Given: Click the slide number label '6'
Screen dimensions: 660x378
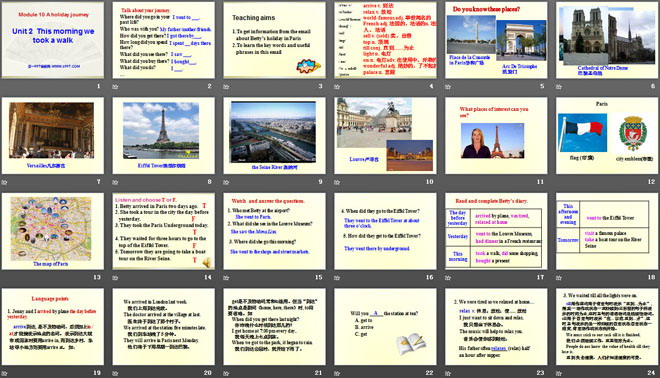Looking at the screenshot, I should 653,86.
